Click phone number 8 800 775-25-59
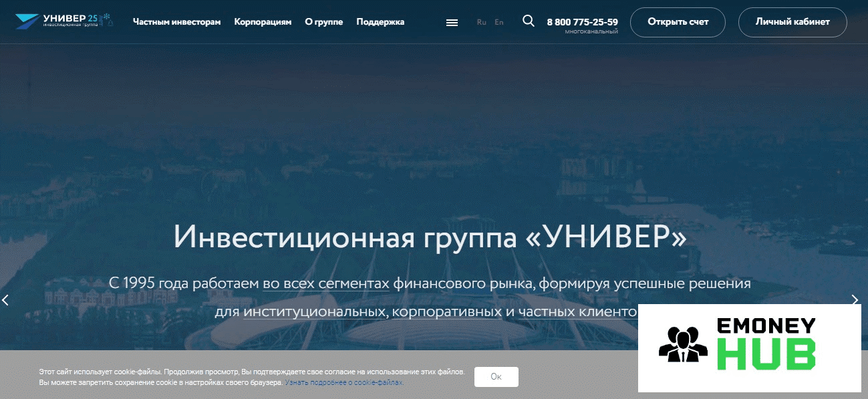This screenshot has width=868, height=399. click(x=582, y=22)
